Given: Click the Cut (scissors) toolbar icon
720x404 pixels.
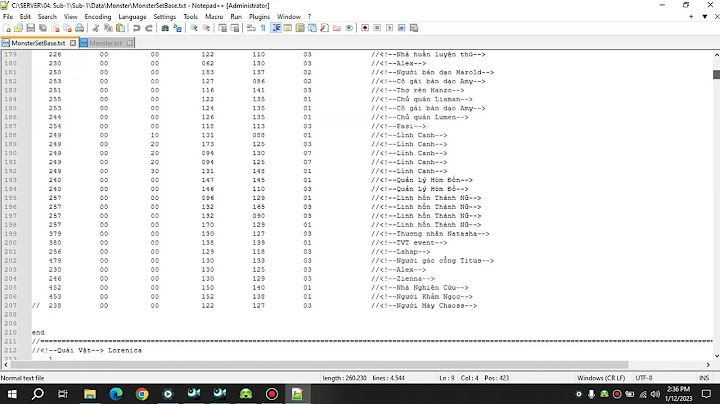Looking at the screenshot, I should 96,28.
